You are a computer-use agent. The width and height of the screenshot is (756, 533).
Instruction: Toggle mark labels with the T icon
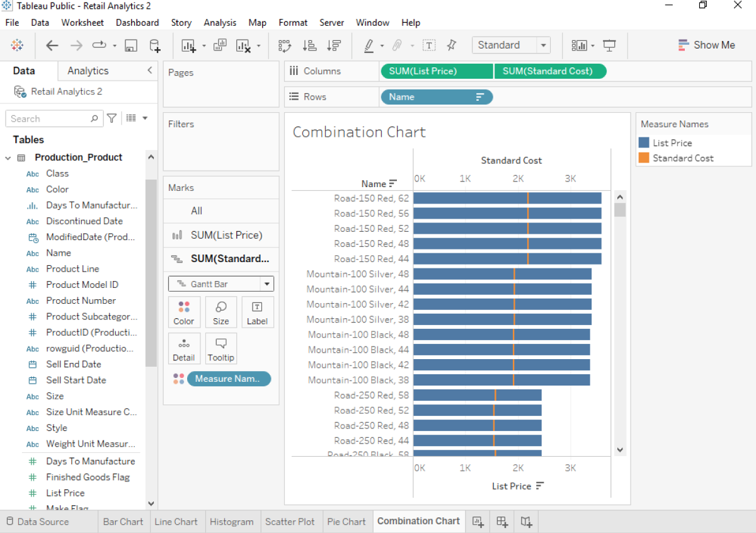[429, 45]
